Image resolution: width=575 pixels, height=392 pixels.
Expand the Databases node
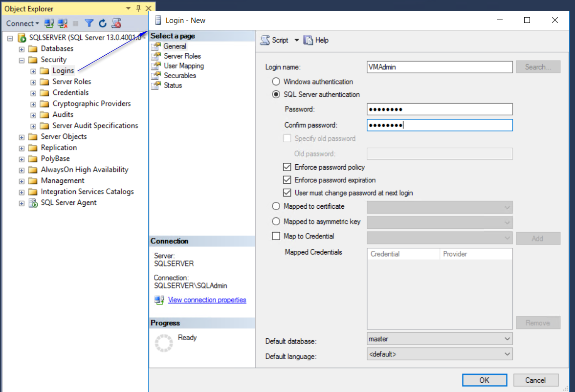coord(22,49)
